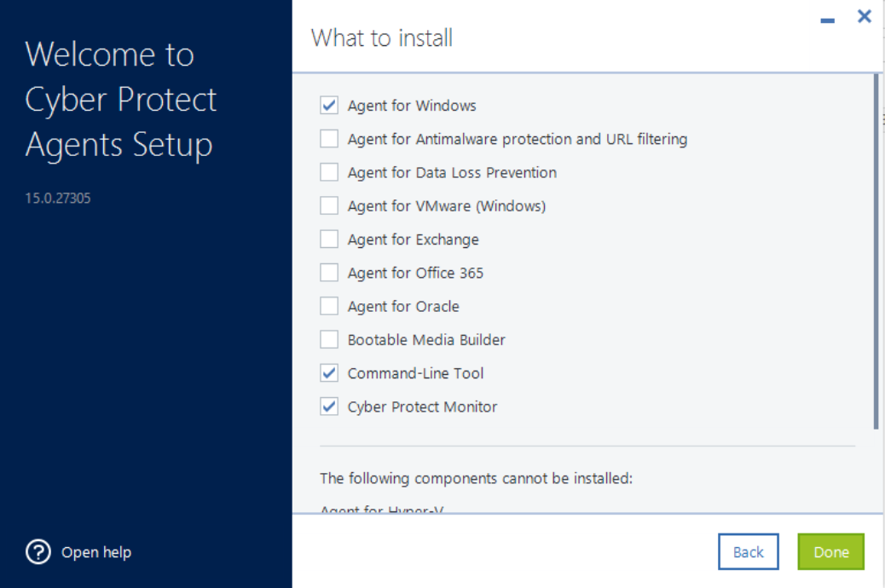The image size is (885, 588).
Task: Click 'The following components cannot be installed' text
Action: [477, 479]
